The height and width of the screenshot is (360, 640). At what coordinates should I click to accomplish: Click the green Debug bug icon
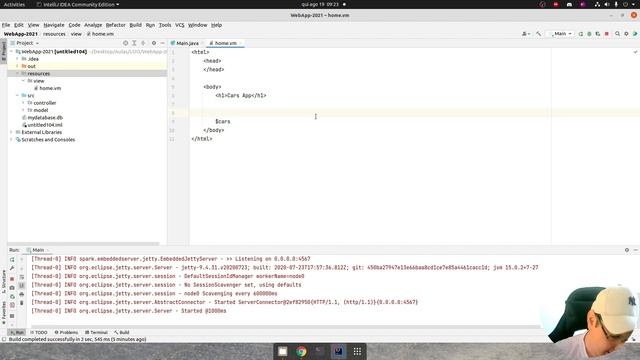click(589, 34)
